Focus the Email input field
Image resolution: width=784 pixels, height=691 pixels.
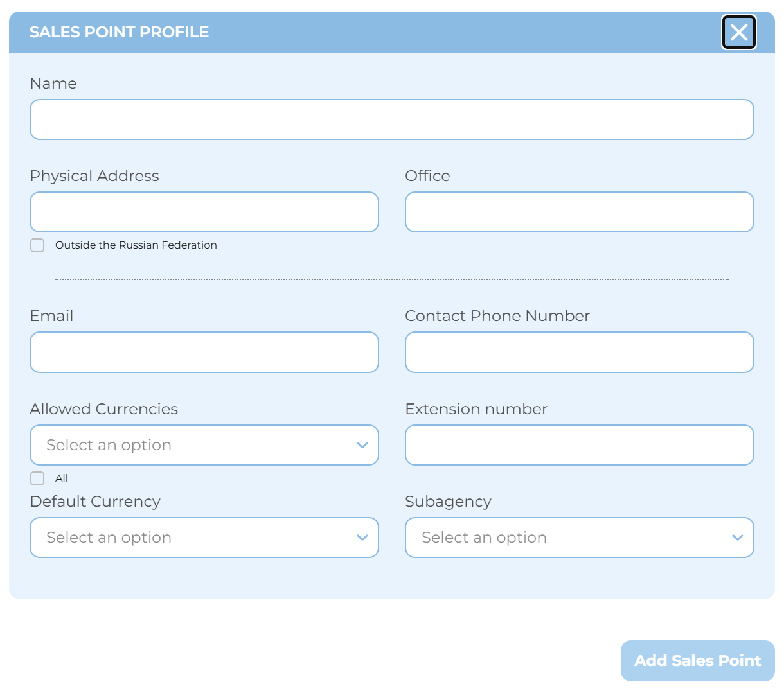point(204,352)
